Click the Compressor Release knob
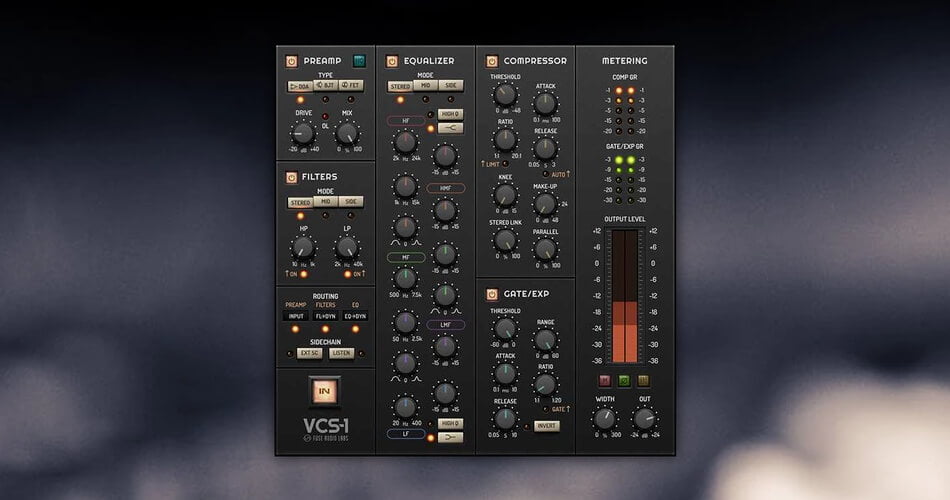Screen dimensions: 950x500 [545, 148]
